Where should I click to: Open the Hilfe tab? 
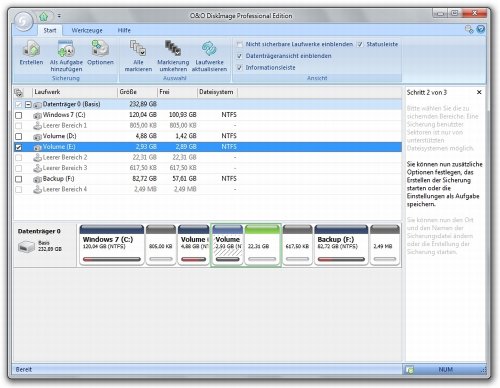(124, 30)
